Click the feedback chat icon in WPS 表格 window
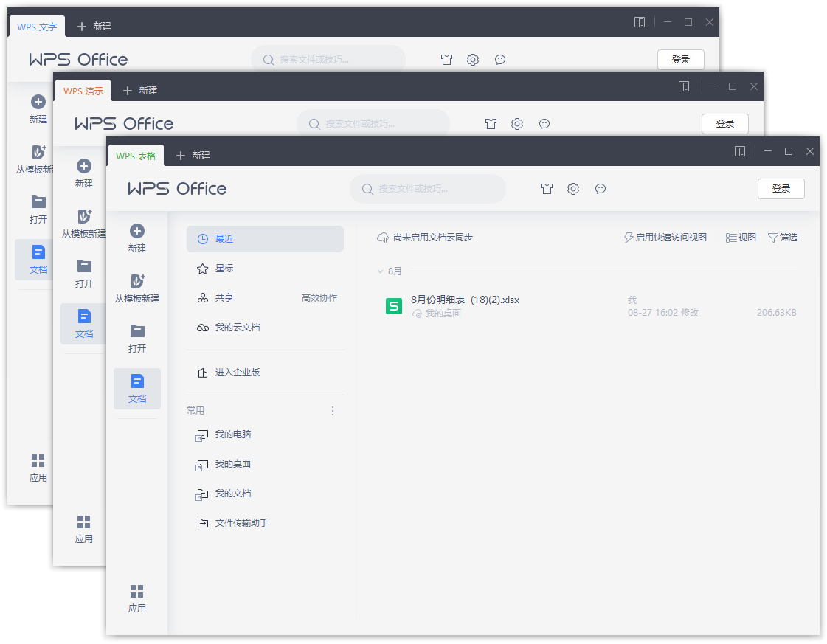827x644 pixels. point(601,189)
